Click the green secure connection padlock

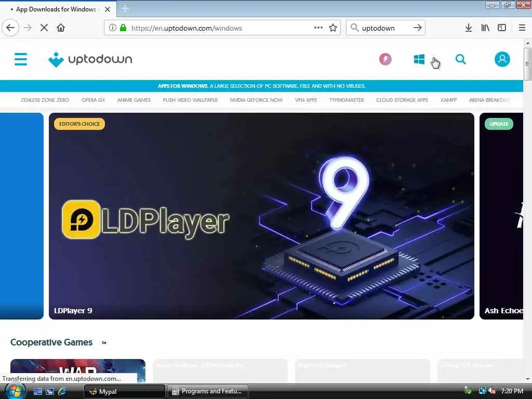[123, 28]
